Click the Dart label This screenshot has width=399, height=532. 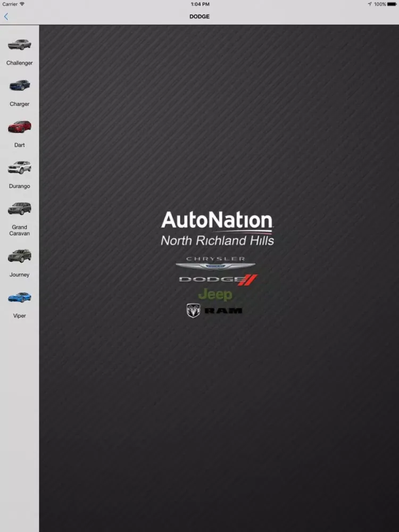click(19, 145)
